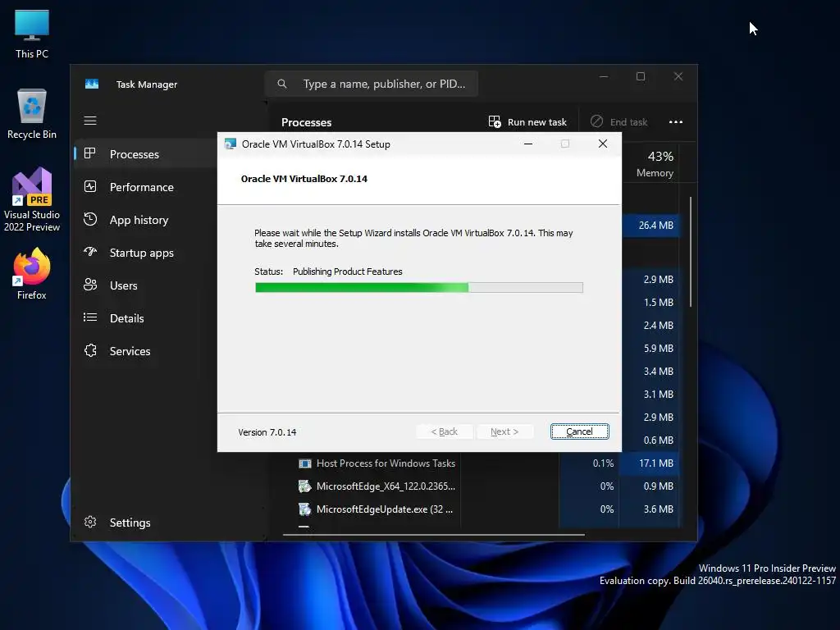Click the Version 7.0.14 label in Setup
Image resolution: width=840 pixels, height=630 pixels.
267,432
